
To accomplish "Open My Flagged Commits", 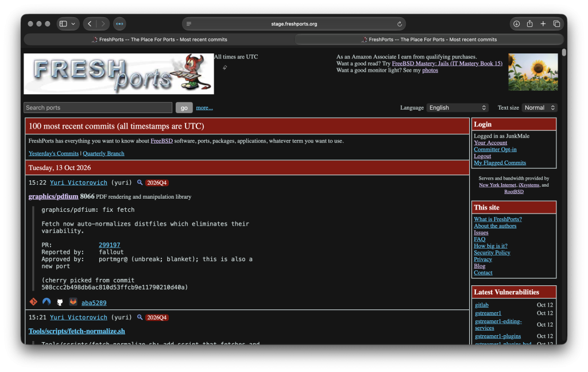I will click(x=500, y=163).
